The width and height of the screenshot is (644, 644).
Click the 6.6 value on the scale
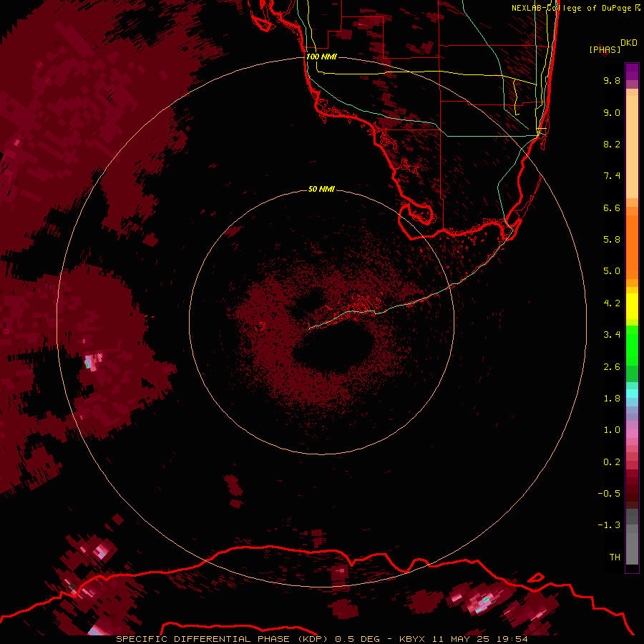tap(612, 208)
